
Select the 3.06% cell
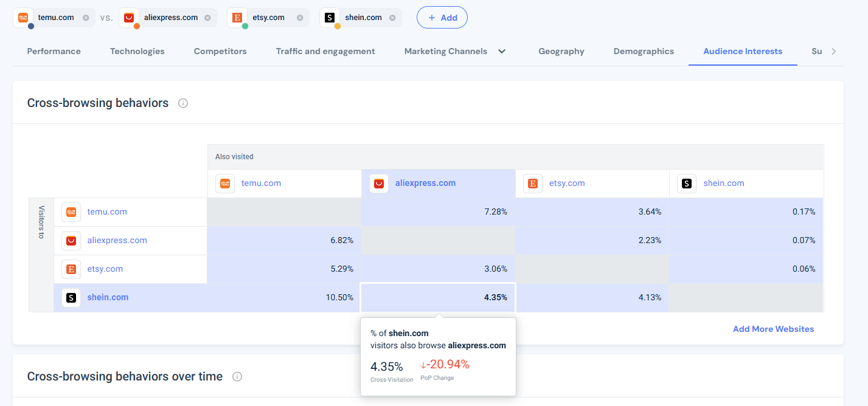[x=439, y=269]
